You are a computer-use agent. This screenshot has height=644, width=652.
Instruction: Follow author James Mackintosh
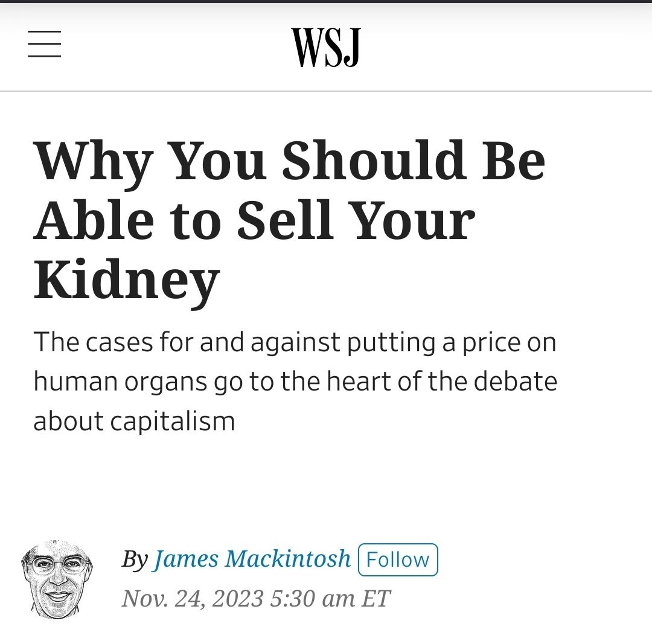[x=398, y=560]
